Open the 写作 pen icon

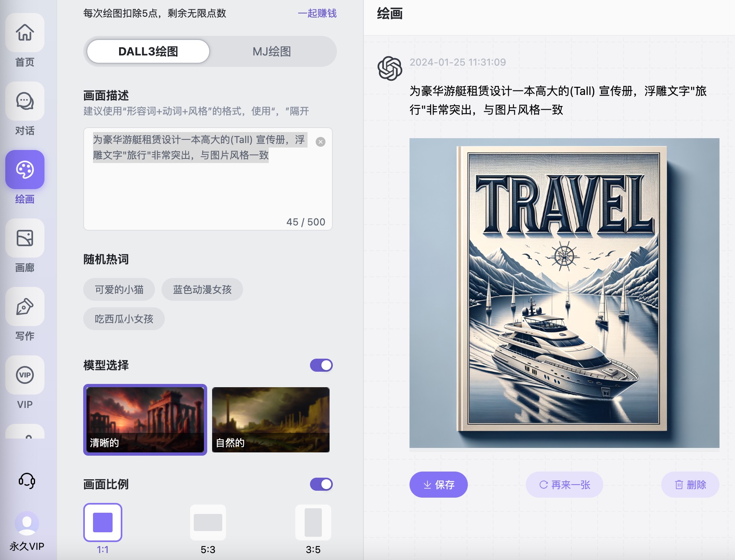click(x=25, y=306)
